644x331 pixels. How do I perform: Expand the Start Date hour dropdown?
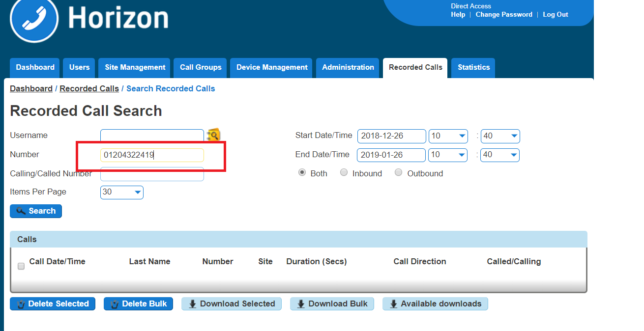click(x=448, y=136)
